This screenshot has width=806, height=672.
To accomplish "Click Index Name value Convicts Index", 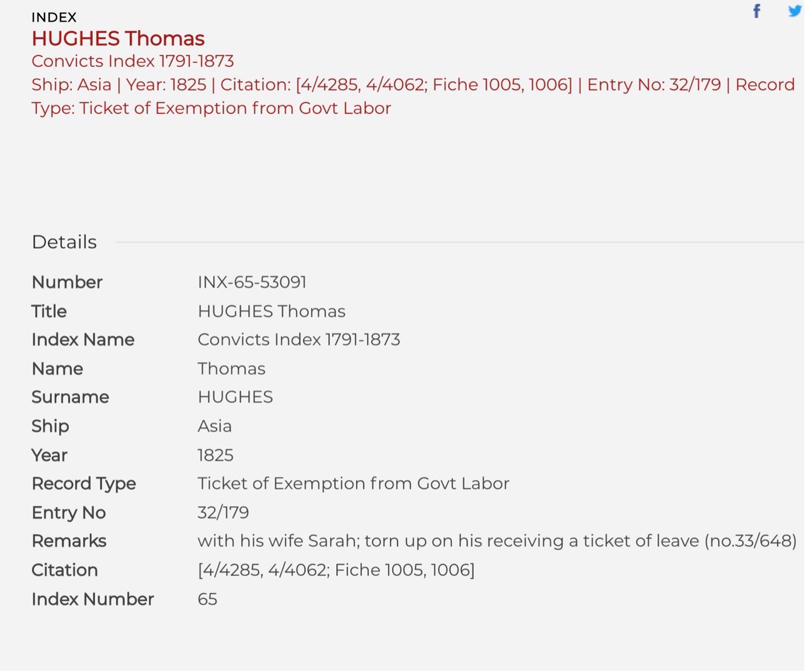I will [x=299, y=340].
